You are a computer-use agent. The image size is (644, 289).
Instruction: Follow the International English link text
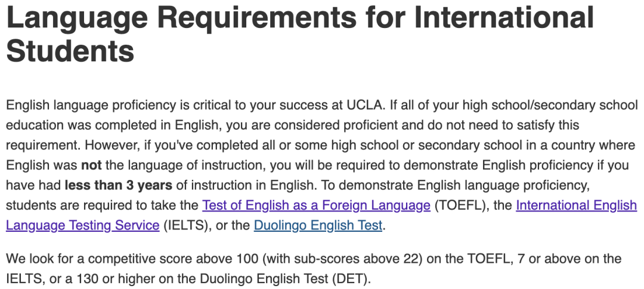point(576,205)
